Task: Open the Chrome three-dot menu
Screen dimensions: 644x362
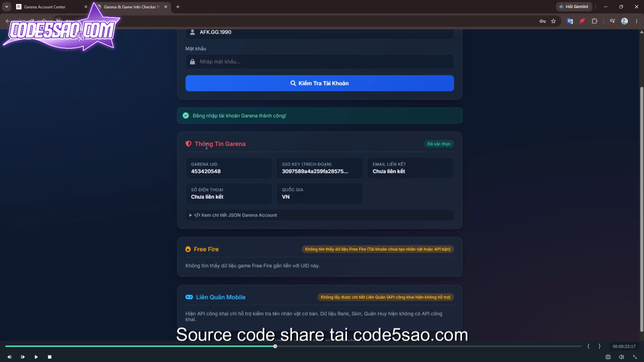Action: 636,21
